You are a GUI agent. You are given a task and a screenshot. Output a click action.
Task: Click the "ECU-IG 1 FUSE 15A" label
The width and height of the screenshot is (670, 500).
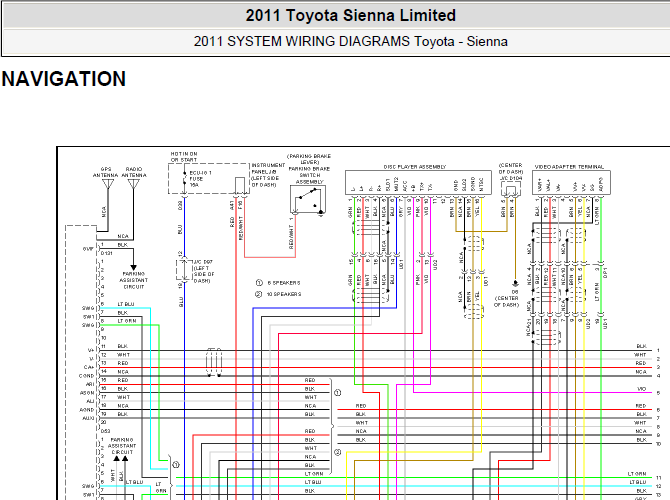tap(200, 179)
